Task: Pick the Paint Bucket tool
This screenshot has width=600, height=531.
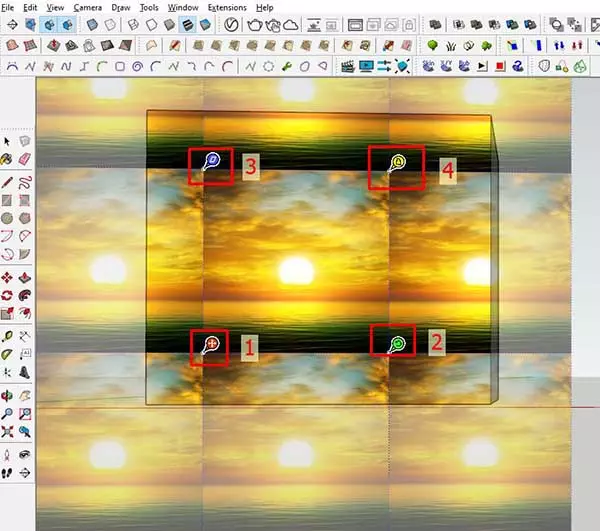Action: click(x=9, y=159)
